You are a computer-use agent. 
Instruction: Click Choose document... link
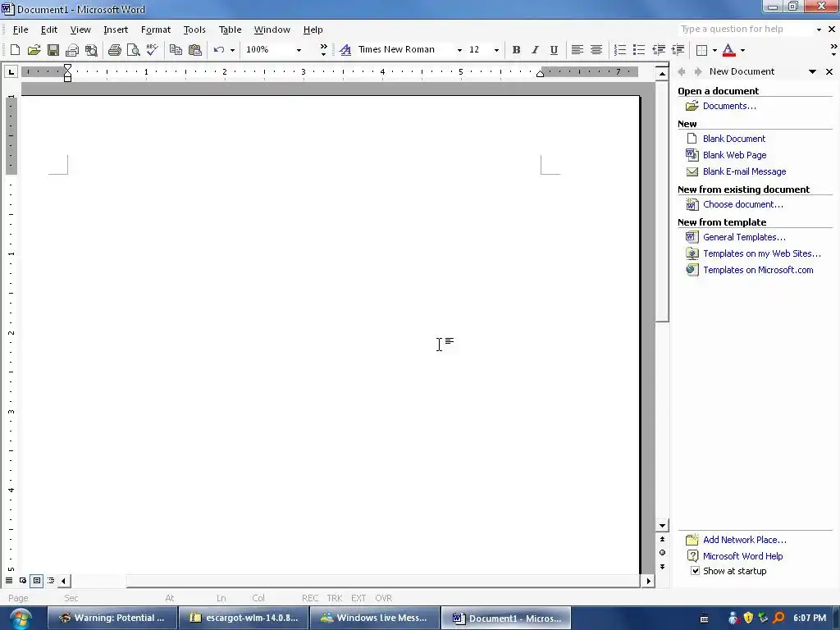pyautogui.click(x=742, y=204)
